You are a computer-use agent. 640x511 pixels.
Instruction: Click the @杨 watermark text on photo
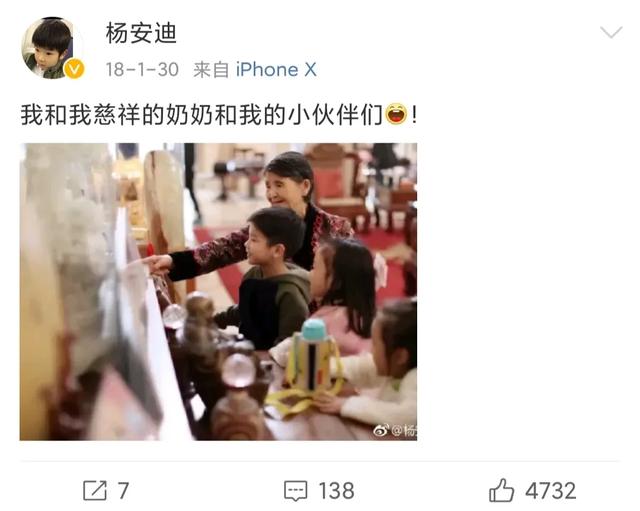click(x=404, y=430)
